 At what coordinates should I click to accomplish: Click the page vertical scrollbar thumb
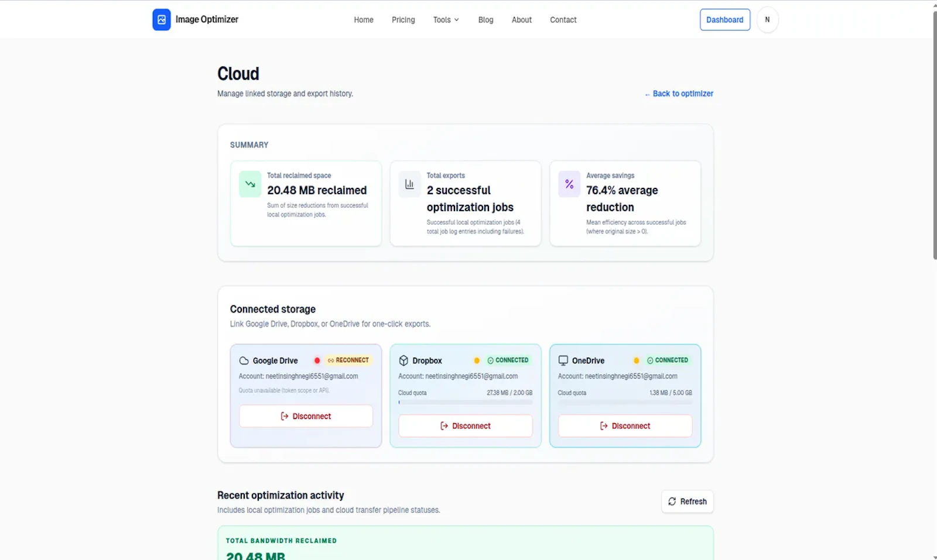click(935, 135)
